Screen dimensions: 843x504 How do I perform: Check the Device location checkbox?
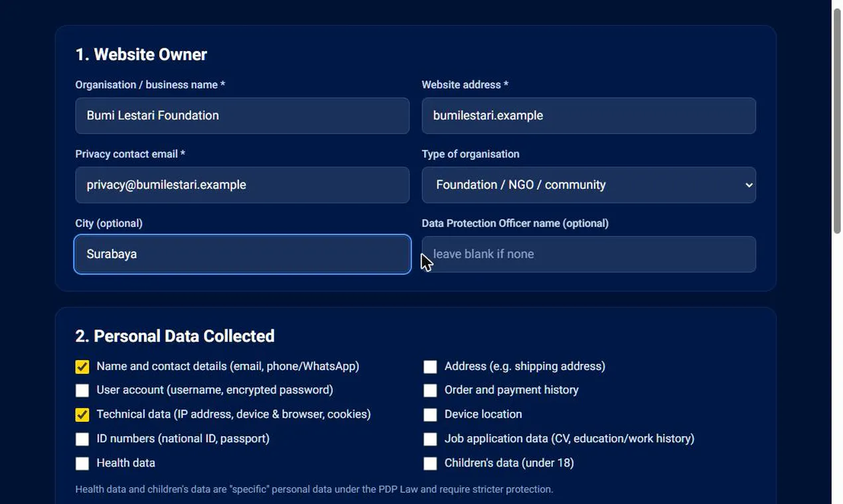[x=430, y=414]
